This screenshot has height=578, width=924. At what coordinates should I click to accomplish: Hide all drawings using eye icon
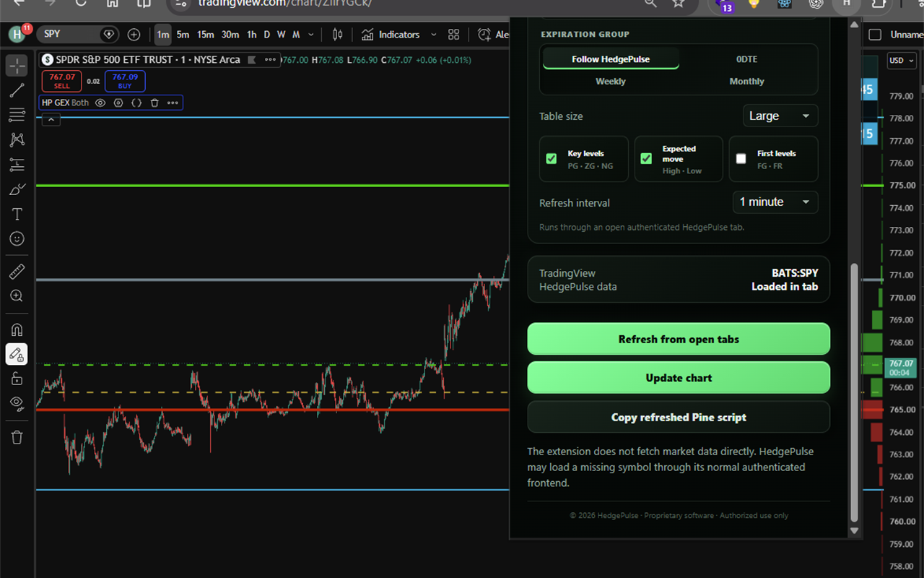tap(17, 403)
